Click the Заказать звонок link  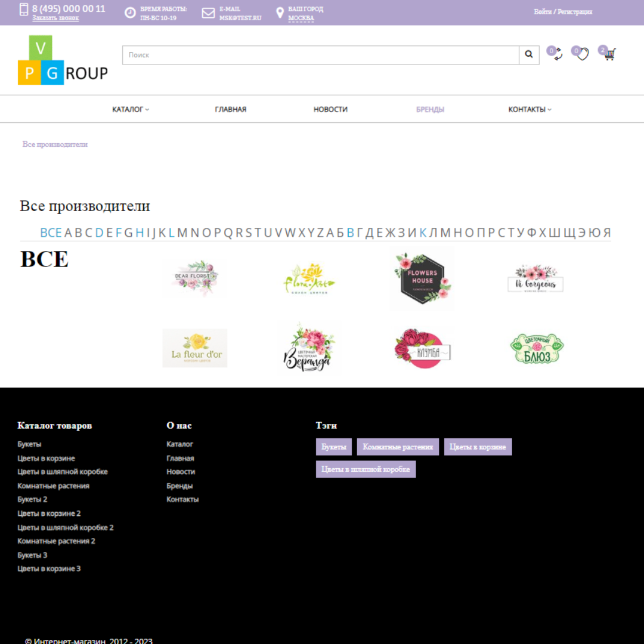click(x=55, y=18)
